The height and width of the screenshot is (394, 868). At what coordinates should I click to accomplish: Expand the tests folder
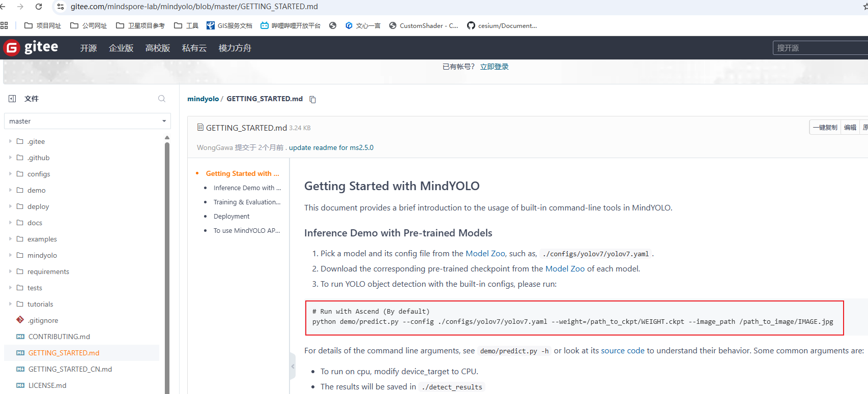(10, 288)
